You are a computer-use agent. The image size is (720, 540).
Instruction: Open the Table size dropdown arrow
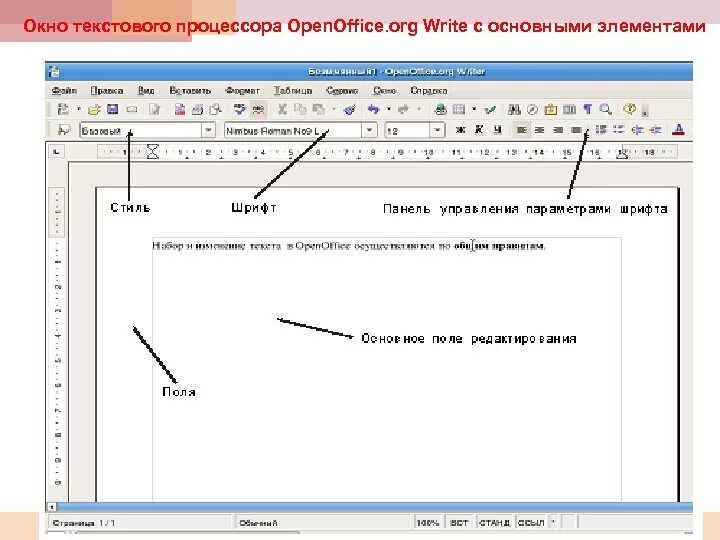coord(474,109)
